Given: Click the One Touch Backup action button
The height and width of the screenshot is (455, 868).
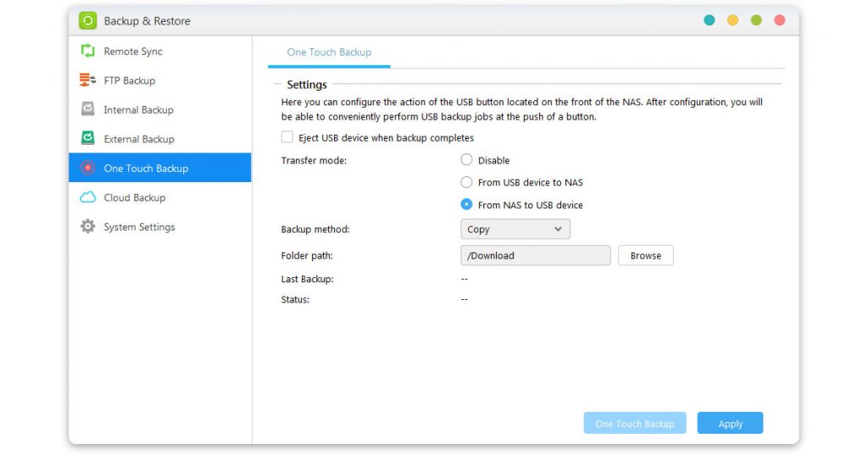Looking at the screenshot, I should pyautogui.click(x=635, y=424).
